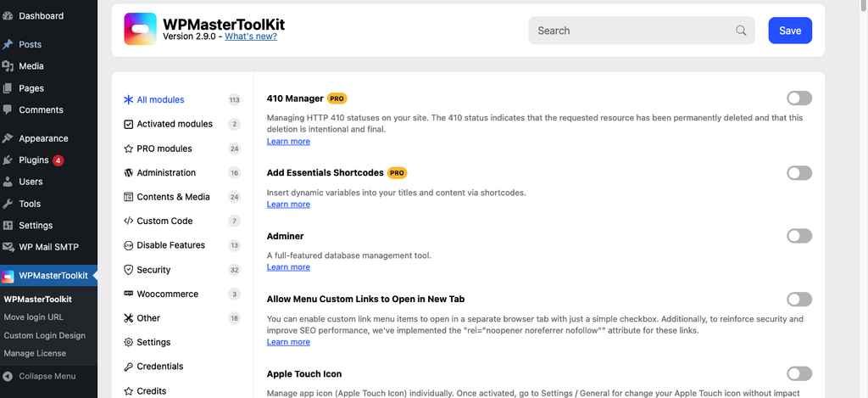
Task: Click the Credits star icon
Action: (x=129, y=391)
